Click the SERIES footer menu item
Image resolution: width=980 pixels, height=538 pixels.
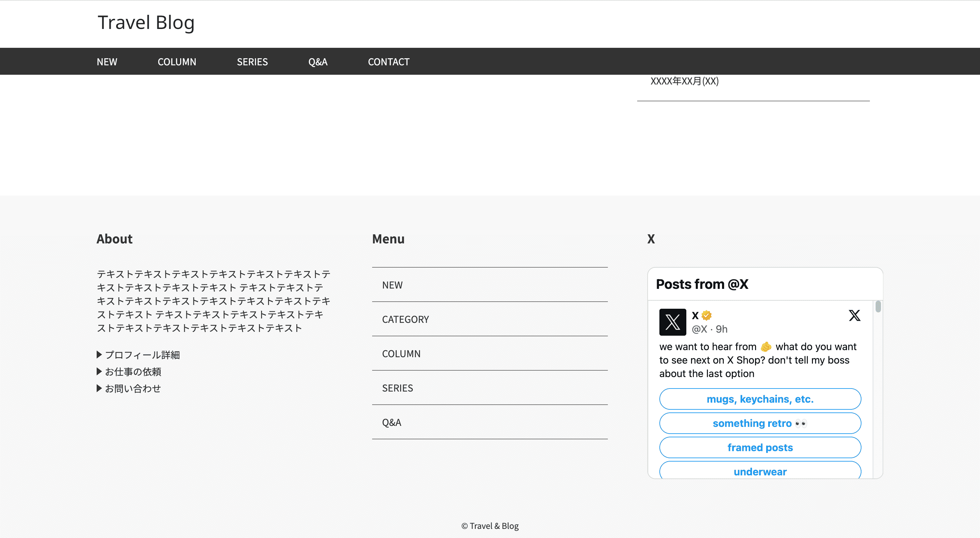(x=397, y=388)
